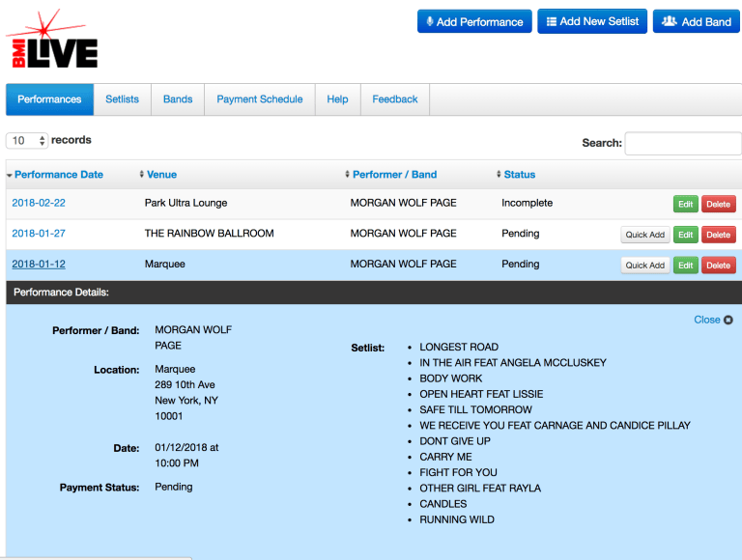Open the 2018-01-27 performance link
742x560 pixels.
39,234
